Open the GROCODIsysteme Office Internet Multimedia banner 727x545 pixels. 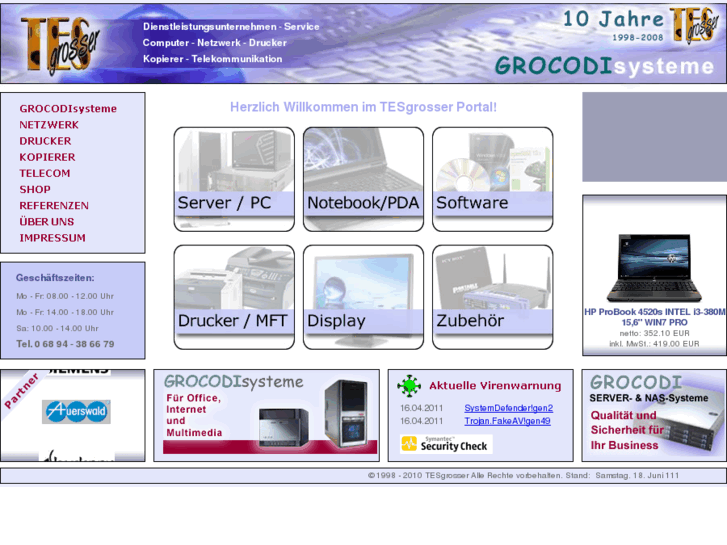tap(267, 415)
